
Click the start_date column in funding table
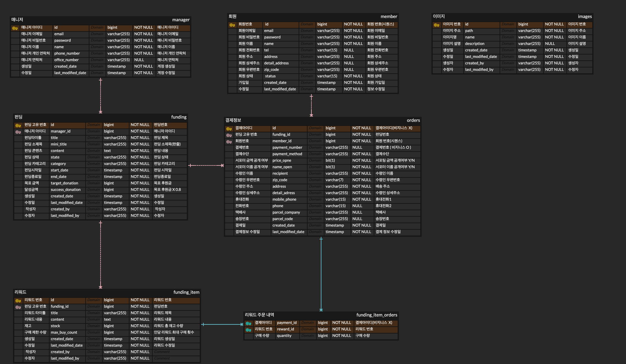(59, 170)
